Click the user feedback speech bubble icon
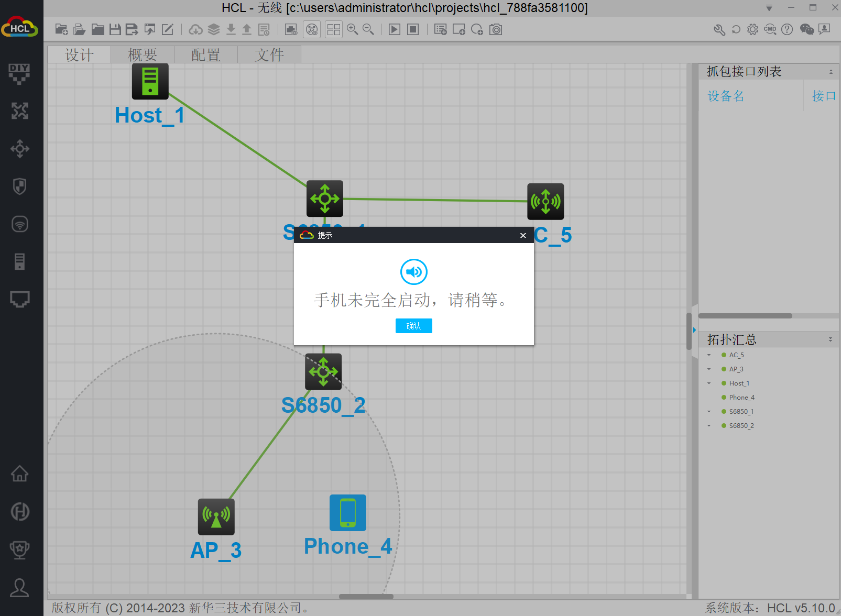The image size is (841, 616). [x=824, y=29]
